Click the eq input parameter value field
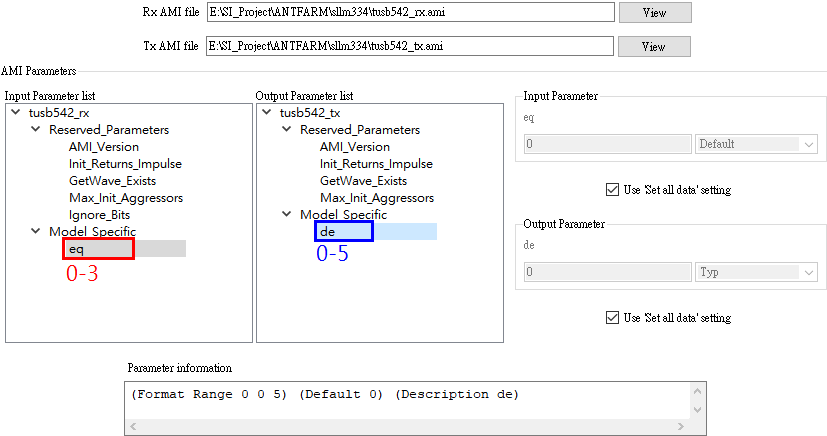The image size is (827, 436). [x=608, y=144]
